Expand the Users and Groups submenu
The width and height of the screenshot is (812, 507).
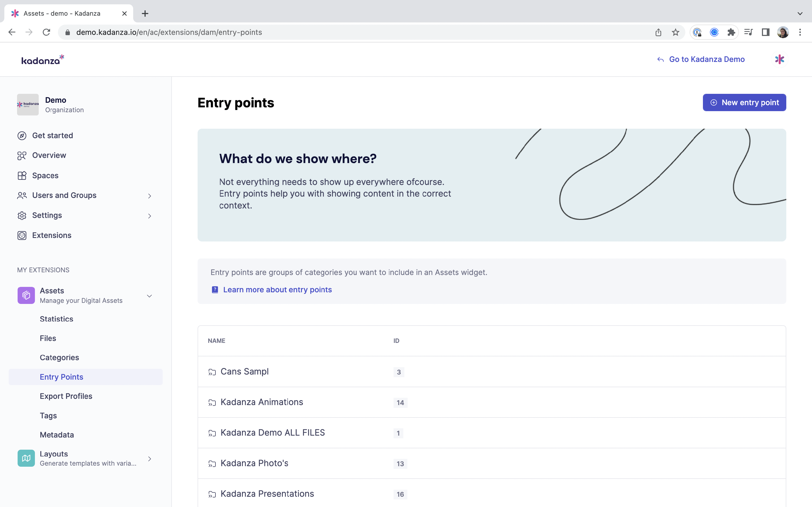tap(150, 196)
